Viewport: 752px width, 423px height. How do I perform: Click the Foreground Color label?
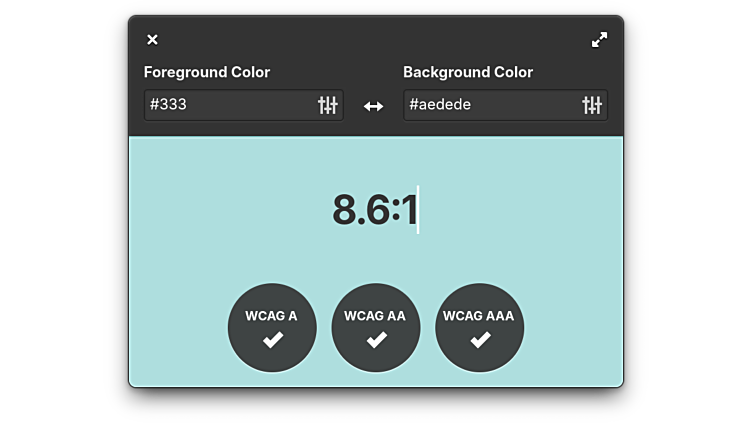tap(207, 72)
